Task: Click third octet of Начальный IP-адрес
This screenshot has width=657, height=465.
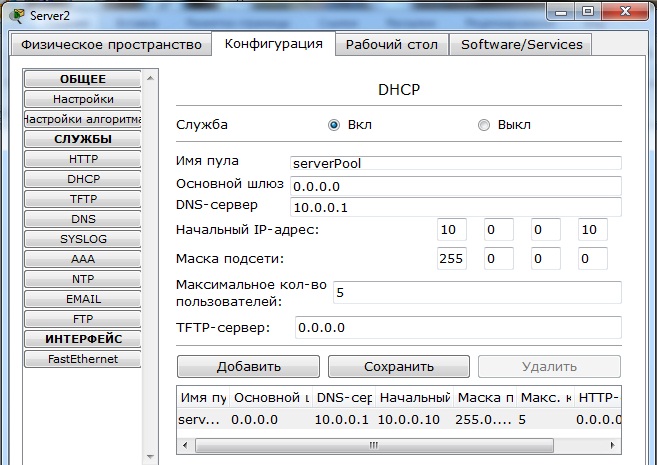Action: (546, 230)
